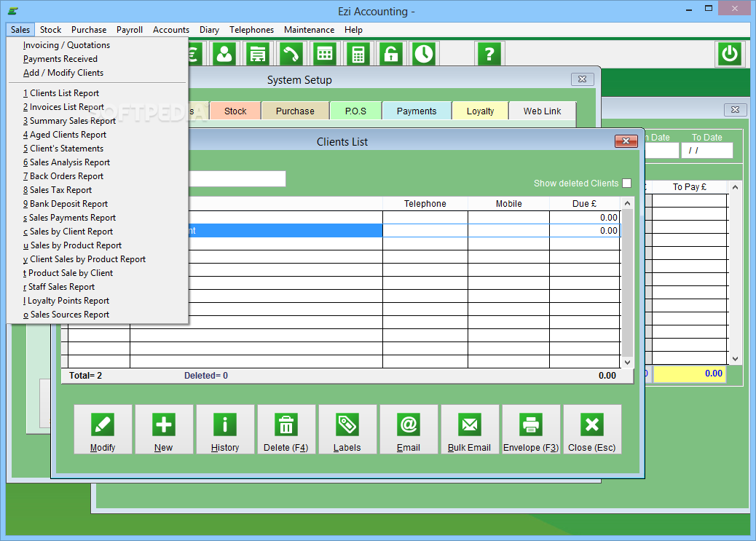Switch to P.O.S tab in System Setup
Viewport: 756px width, 541px height.
tap(356, 111)
